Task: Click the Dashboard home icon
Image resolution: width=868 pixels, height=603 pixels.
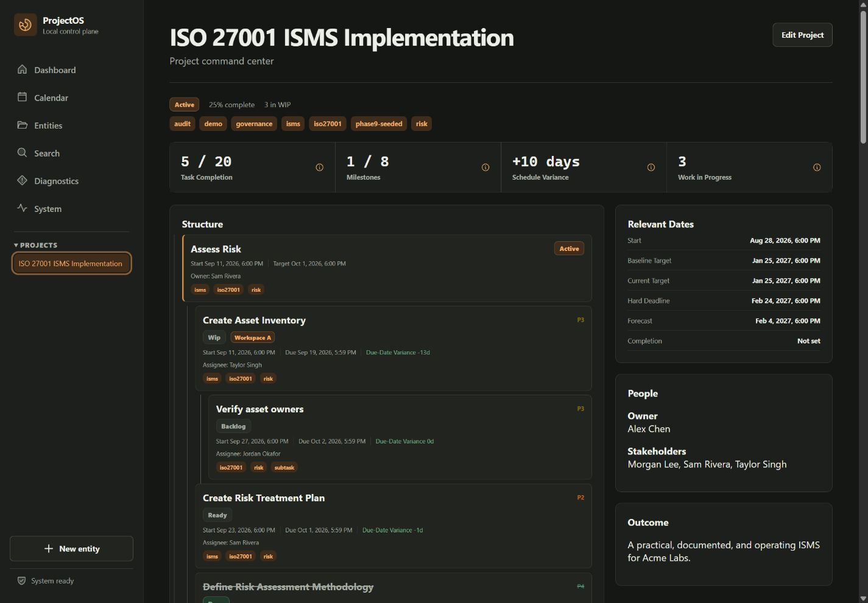Action: pos(23,69)
